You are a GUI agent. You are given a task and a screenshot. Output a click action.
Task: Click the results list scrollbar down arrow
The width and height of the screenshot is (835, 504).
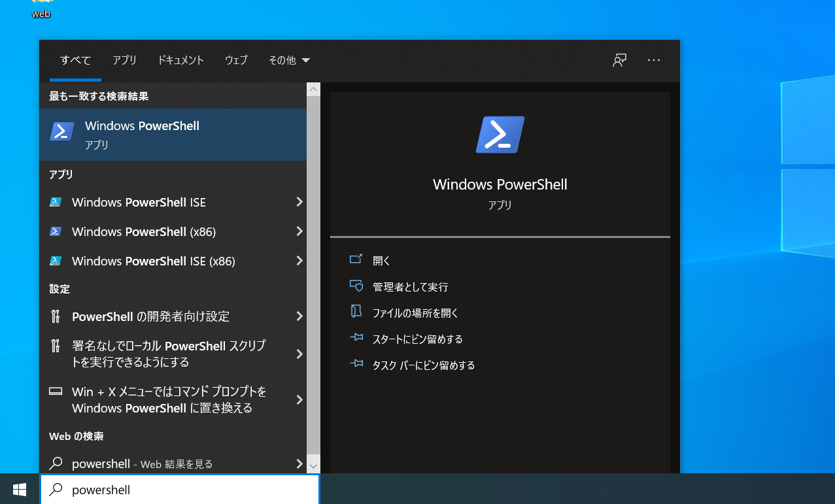click(x=313, y=465)
